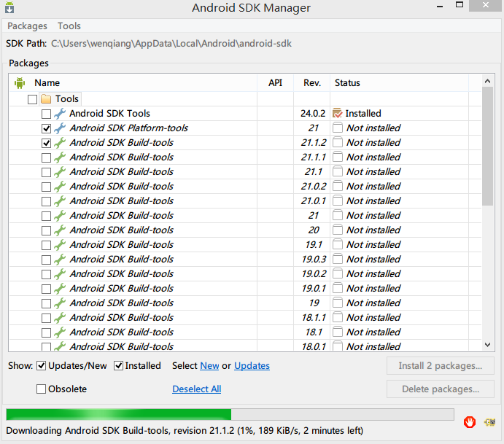The image size is (504, 444).
Task: Enable the Obsolete checkbox
Action: click(41, 389)
